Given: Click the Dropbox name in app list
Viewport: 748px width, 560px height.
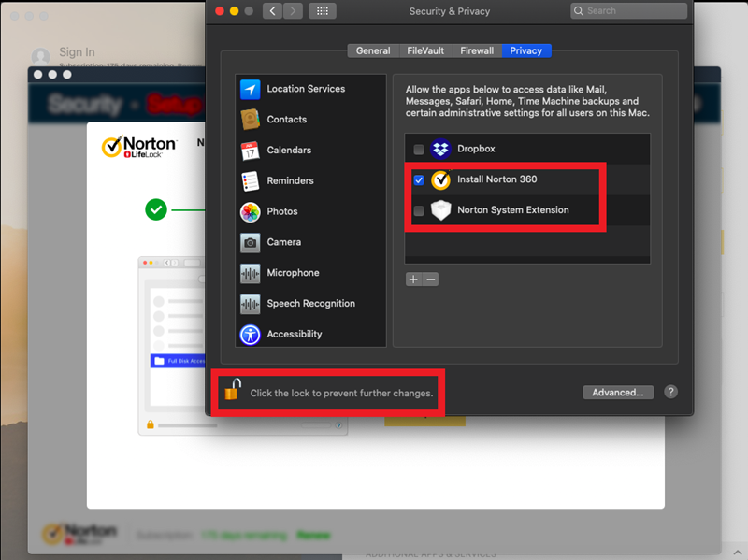Looking at the screenshot, I should (x=476, y=149).
